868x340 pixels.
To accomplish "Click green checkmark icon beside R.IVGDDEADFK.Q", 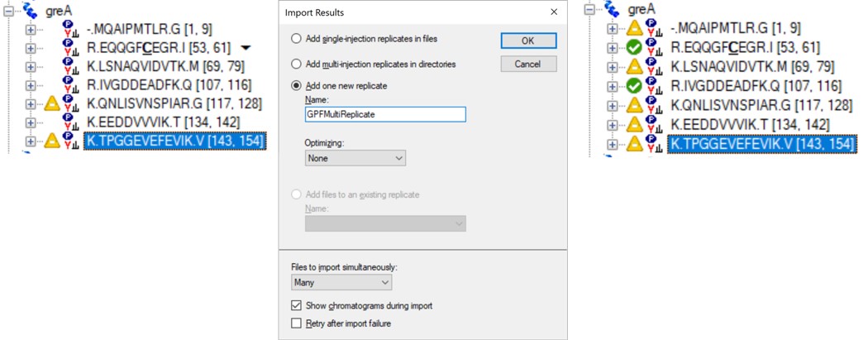I will click(x=633, y=86).
